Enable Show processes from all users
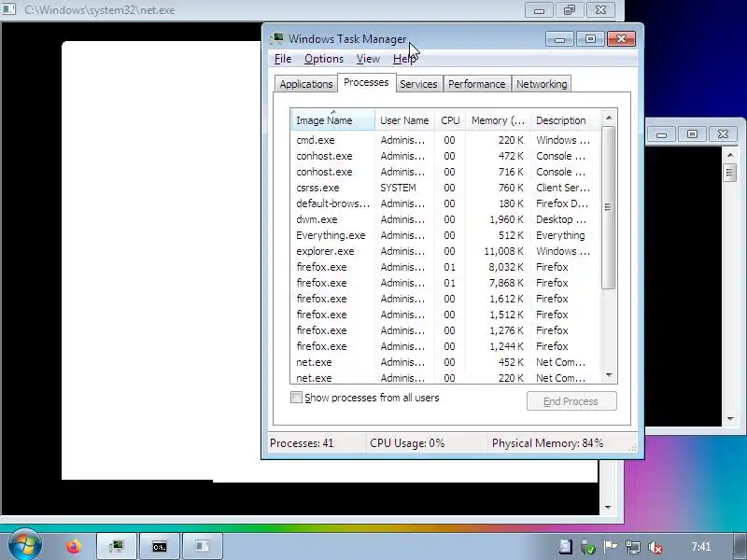Screen dimensions: 747x560 (x=296, y=398)
